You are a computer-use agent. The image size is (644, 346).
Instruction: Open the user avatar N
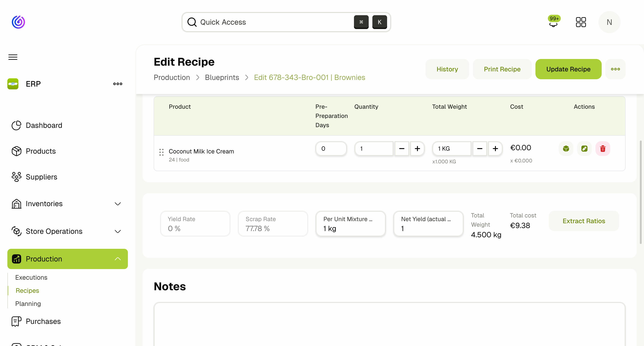pyautogui.click(x=609, y=22)
